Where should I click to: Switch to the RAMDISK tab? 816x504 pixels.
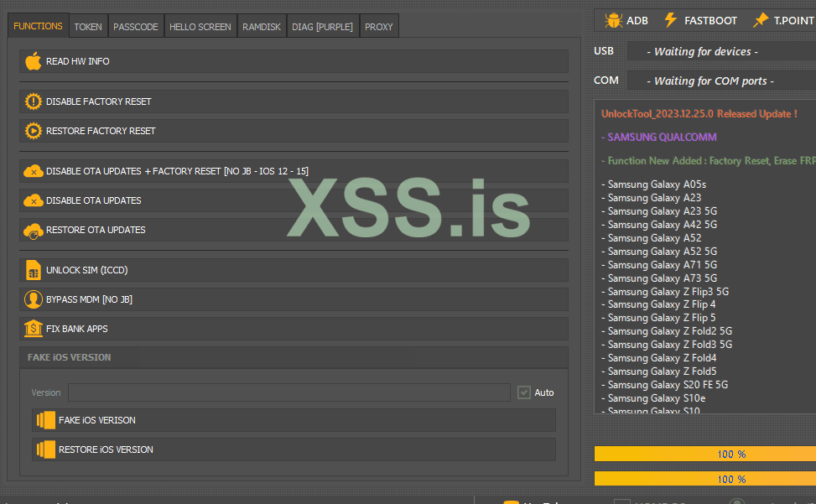262,27
